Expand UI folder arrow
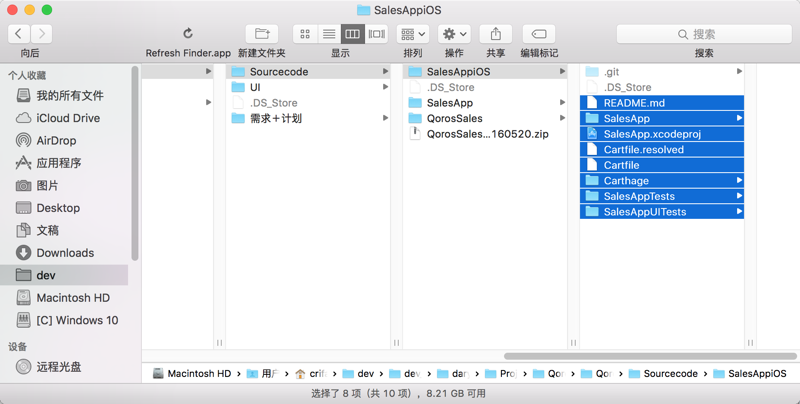Image resolution: width=800 pixels, height=404 pixels. pos(385,87)
